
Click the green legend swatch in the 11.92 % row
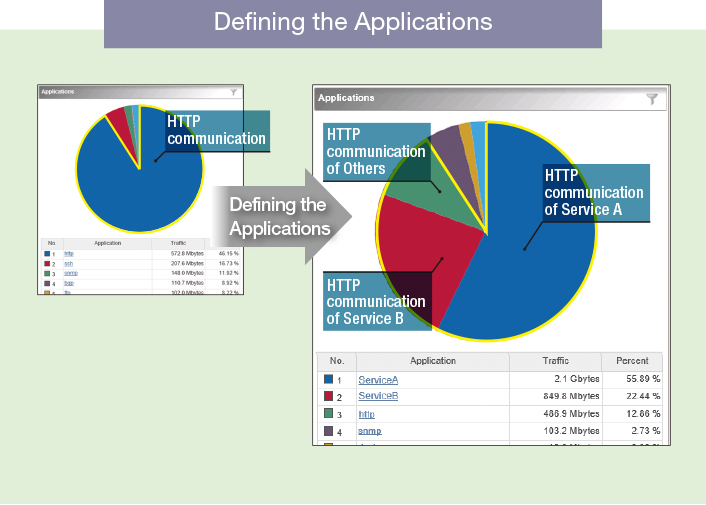click(47, 273)
